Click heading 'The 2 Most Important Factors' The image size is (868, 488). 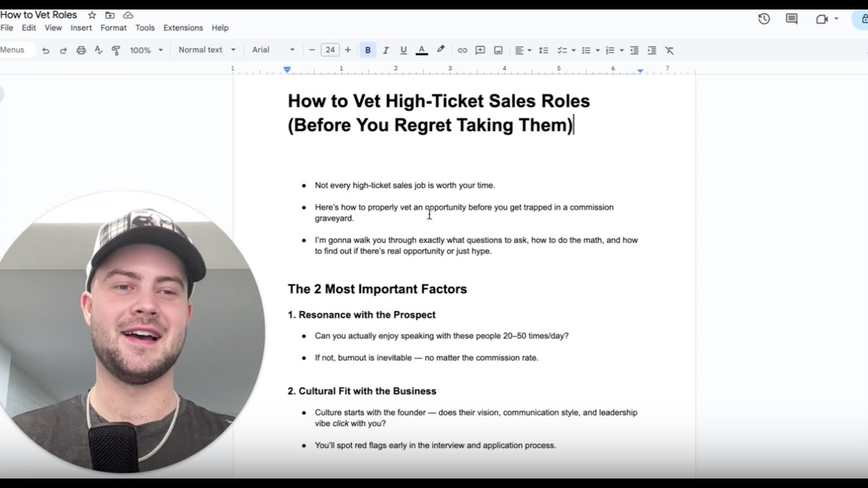pyautogui.click(x=377, y=289)
